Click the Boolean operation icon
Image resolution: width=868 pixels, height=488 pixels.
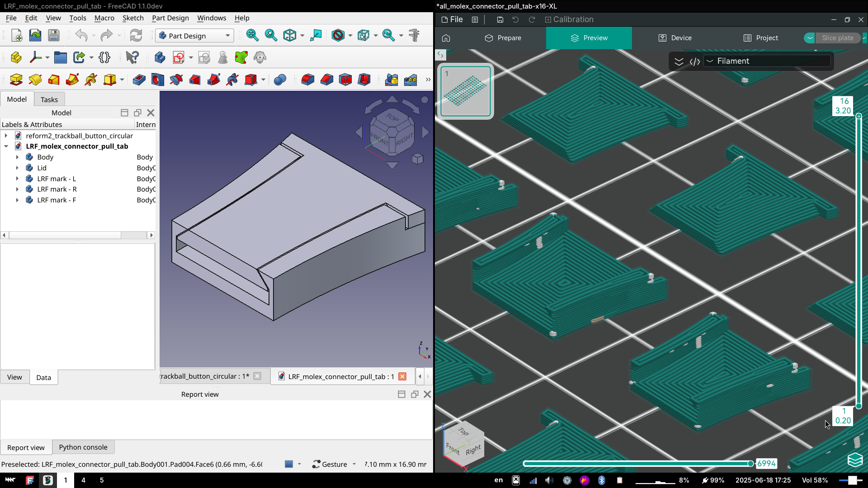(280, 80)
